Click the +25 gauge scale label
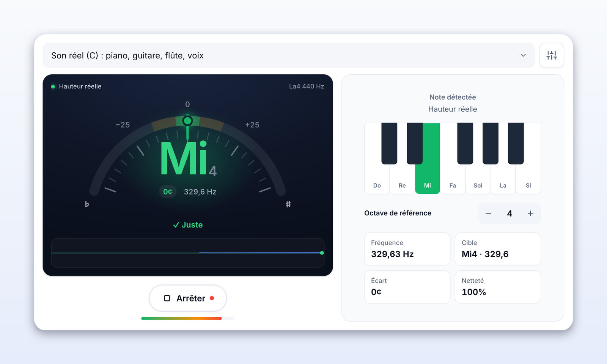This screenshot has height=364, width=607. pyautogui.click(x=252, y=125)
